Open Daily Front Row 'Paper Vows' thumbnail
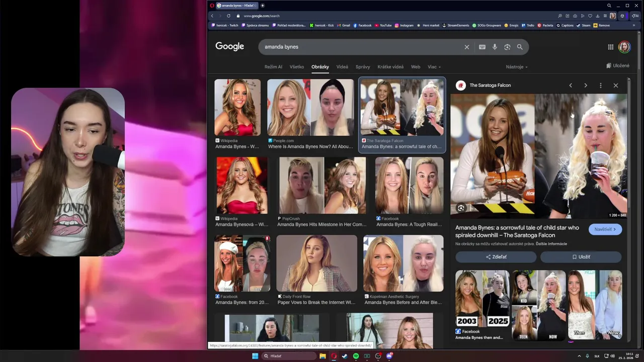This screenshot has height=362, width=644. click(x=316, y=263)
